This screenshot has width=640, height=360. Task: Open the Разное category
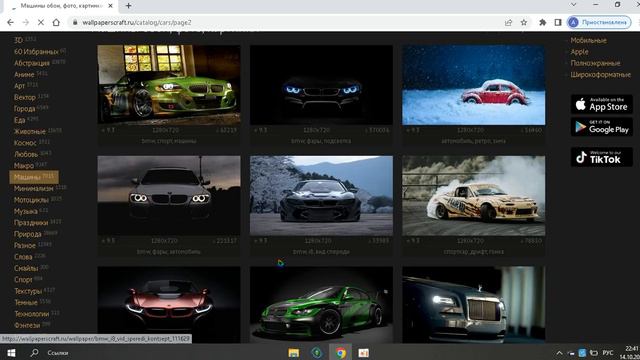tap(25, 245)
